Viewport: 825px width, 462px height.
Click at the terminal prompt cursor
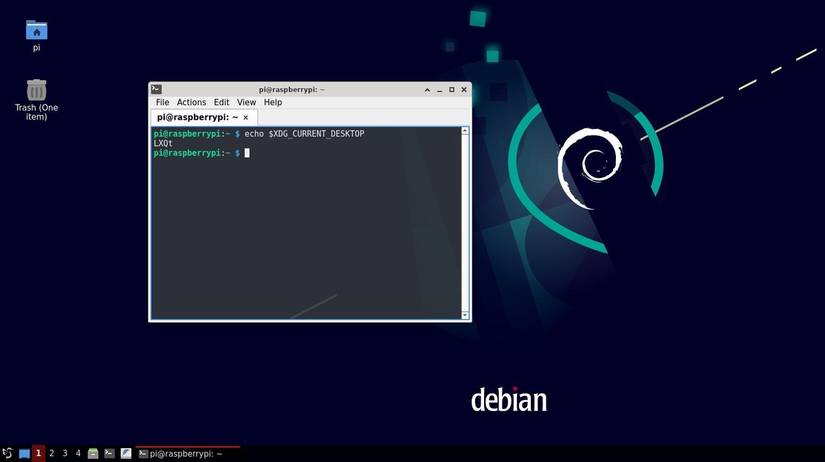[247, 153]
